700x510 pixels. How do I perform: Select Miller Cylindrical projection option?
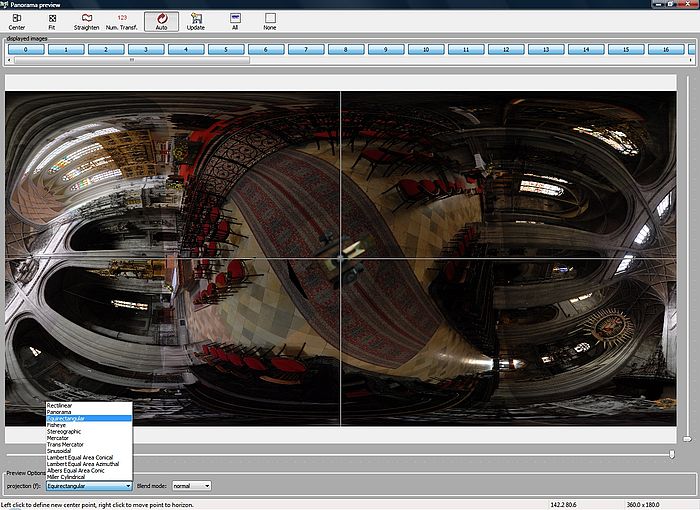coord(66,477)
